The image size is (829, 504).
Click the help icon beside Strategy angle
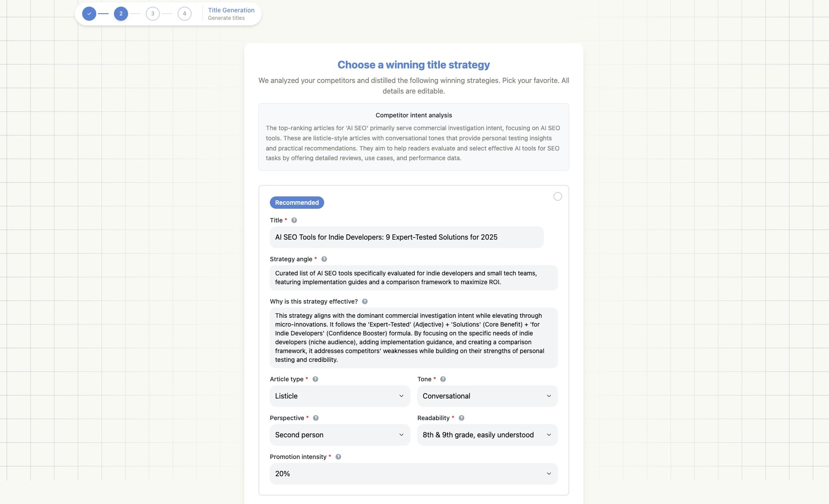324,259
